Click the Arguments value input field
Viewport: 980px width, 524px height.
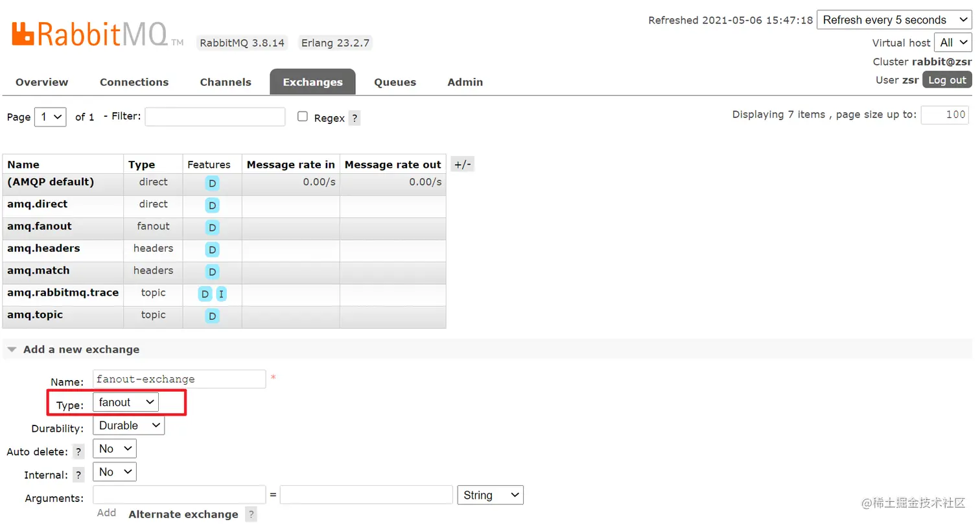point(366,495)
